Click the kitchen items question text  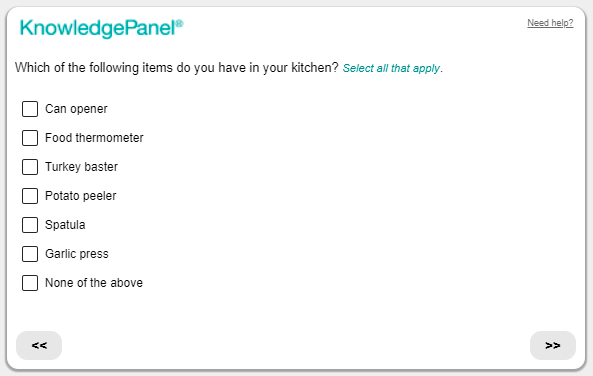[x=177, y=68]
